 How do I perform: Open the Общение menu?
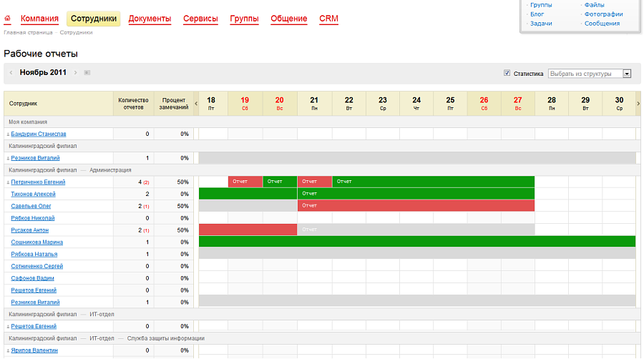(x=289, y=19)
